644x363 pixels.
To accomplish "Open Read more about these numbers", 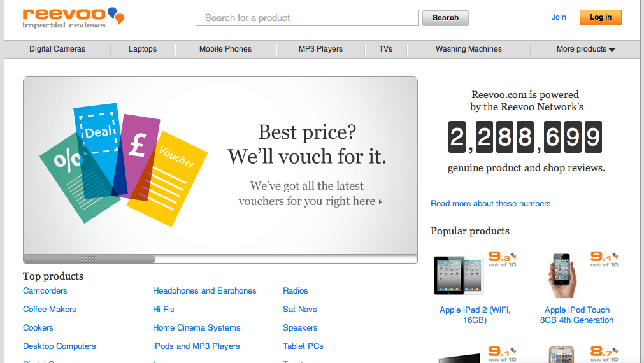I will pyautogui.click(x=490, y=204).
